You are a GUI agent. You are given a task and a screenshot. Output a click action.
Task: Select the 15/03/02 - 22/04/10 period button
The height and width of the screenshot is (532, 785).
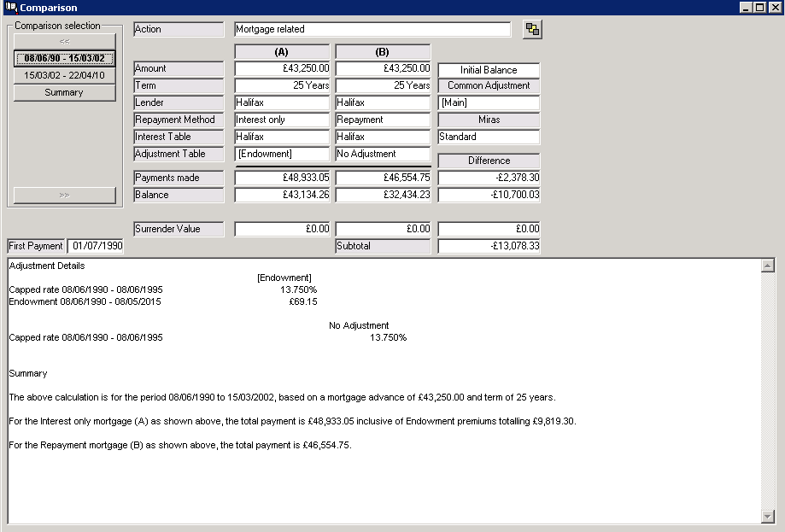point(65,75)
